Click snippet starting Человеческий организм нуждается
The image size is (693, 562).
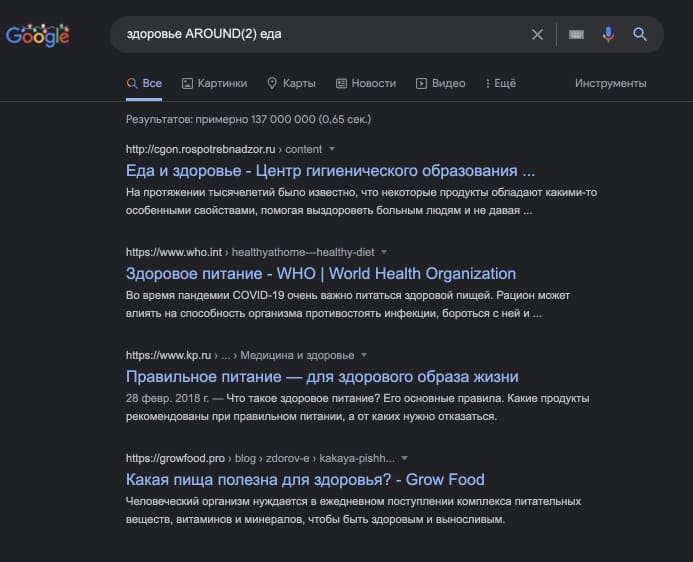[x=354, y=510]
